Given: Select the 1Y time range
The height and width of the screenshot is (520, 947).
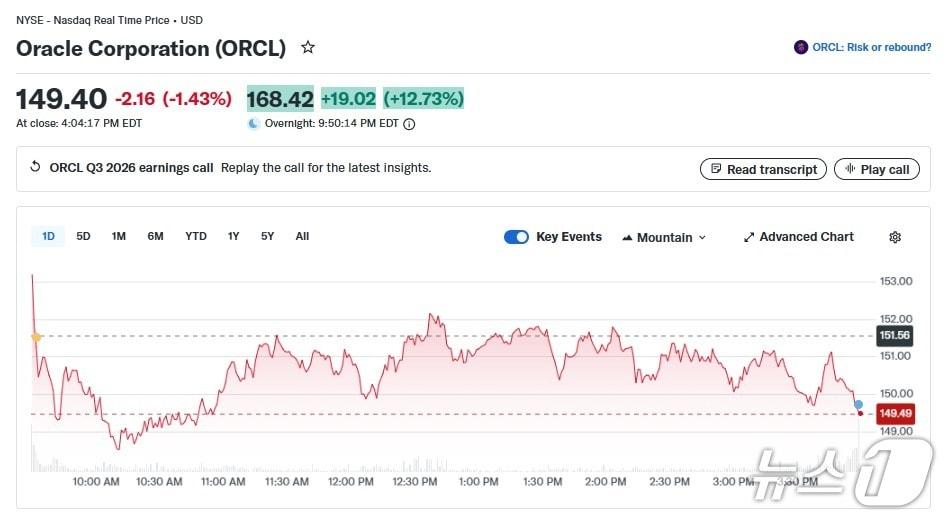Looking at the screenshot, I should point(234,236).
